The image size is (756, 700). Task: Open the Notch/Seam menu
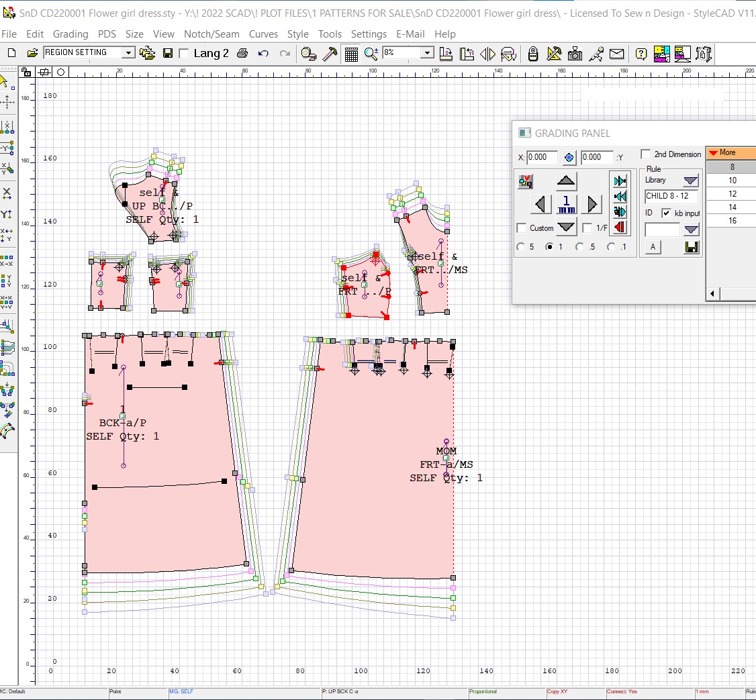211,34
